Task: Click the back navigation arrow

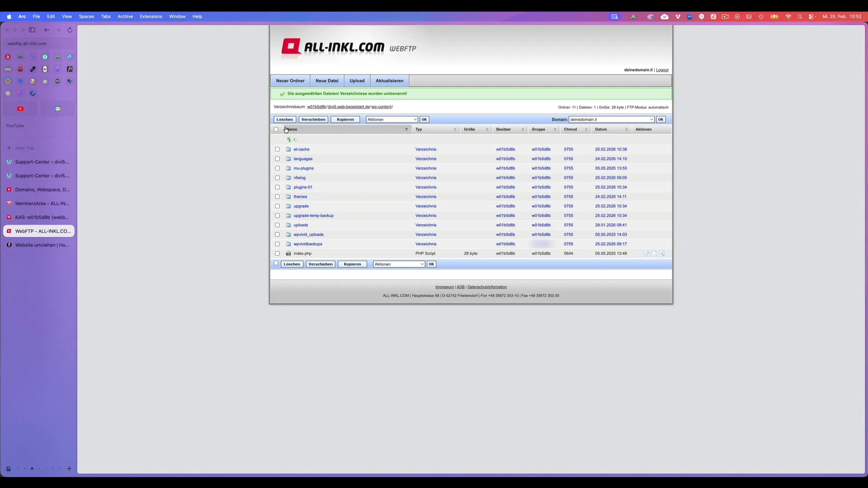Action: pos(47,30)
